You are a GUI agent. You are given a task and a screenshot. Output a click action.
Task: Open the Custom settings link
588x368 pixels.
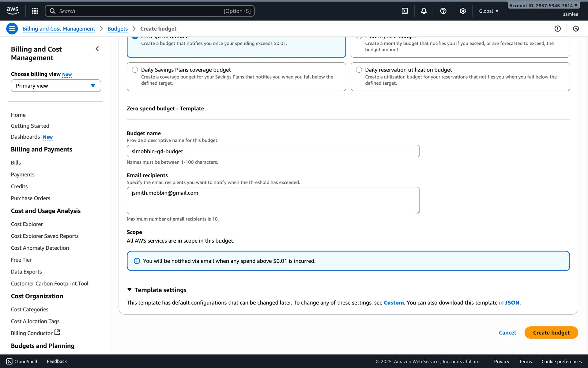[x=394, y=303]
